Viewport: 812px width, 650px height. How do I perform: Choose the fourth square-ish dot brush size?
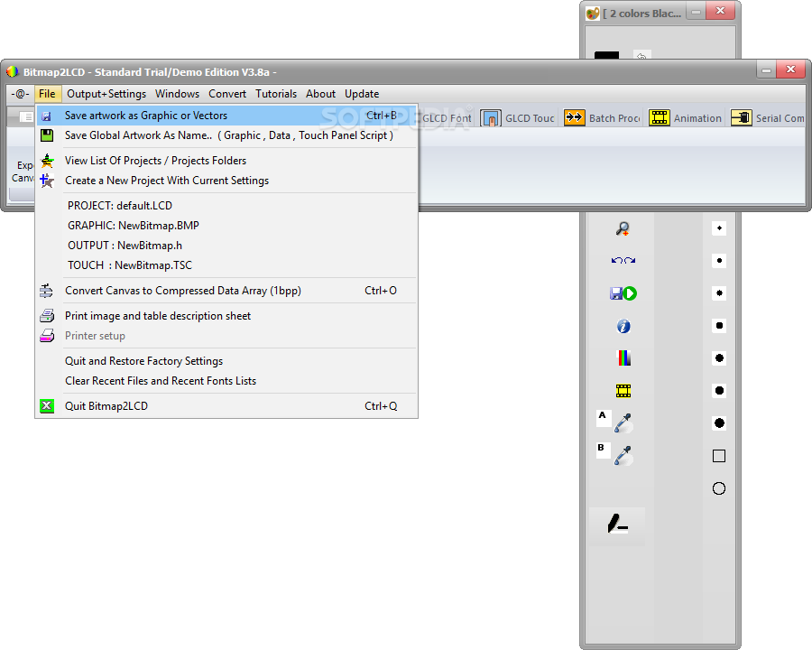pos(719,326)
